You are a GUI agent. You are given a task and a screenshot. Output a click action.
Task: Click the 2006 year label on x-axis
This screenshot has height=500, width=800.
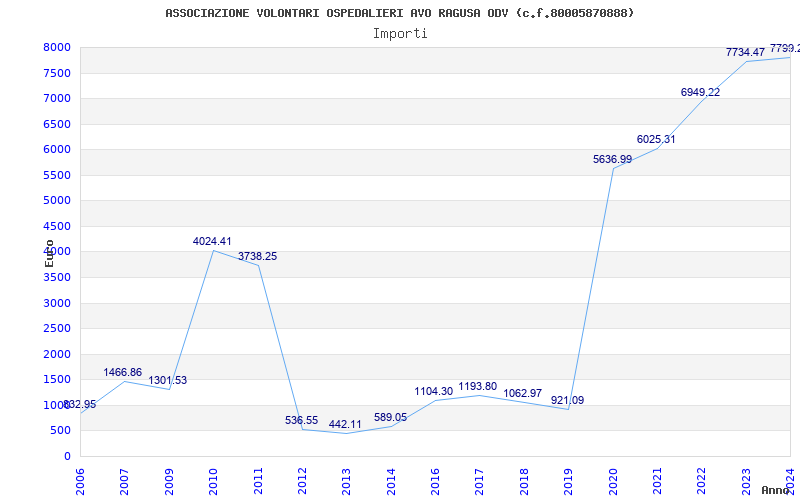pyautogui.click(x=81, y=482)
